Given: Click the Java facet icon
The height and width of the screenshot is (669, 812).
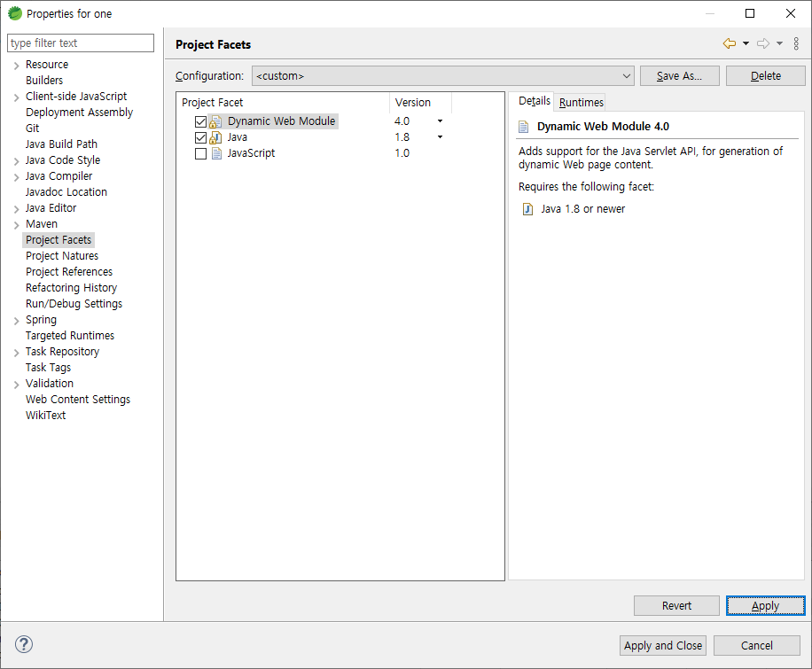Looking at the screenshot, I should click(x=215, y=137).
